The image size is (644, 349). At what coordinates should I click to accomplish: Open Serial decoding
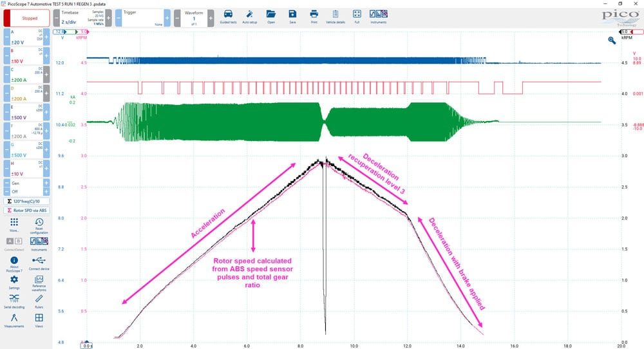14,301
